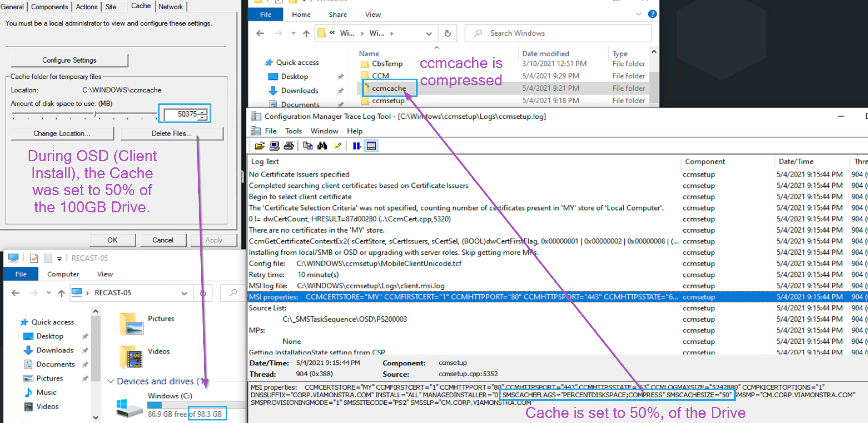Image resolution: width=868 pixels, height=423 pixels.
Task: Open Quick Access Toolbar customize dropdown
Action: [59, 258]
